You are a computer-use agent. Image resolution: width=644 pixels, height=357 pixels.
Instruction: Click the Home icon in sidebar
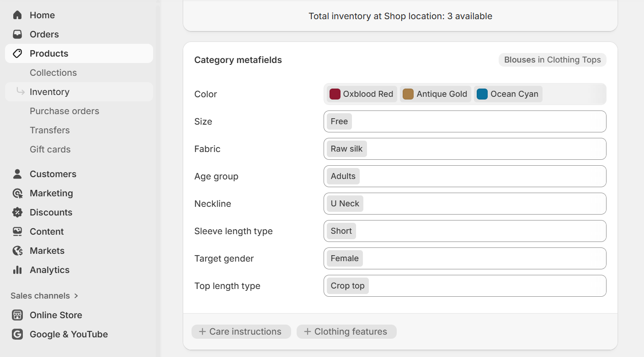coord(17,15)
